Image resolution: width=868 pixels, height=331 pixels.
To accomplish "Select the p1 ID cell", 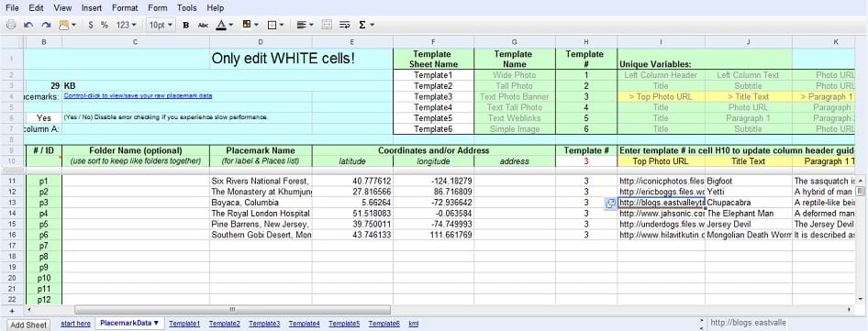I will [x=44, y=182].
